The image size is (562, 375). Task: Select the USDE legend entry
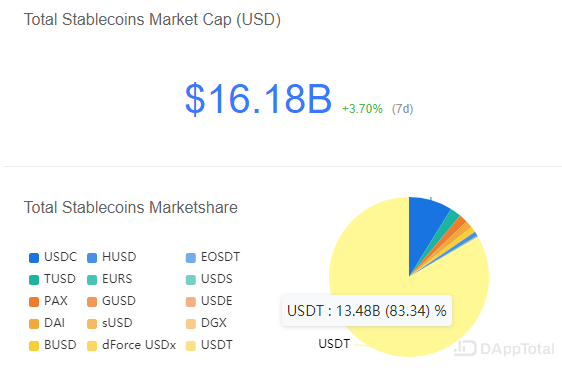click(x=209, y=301)
